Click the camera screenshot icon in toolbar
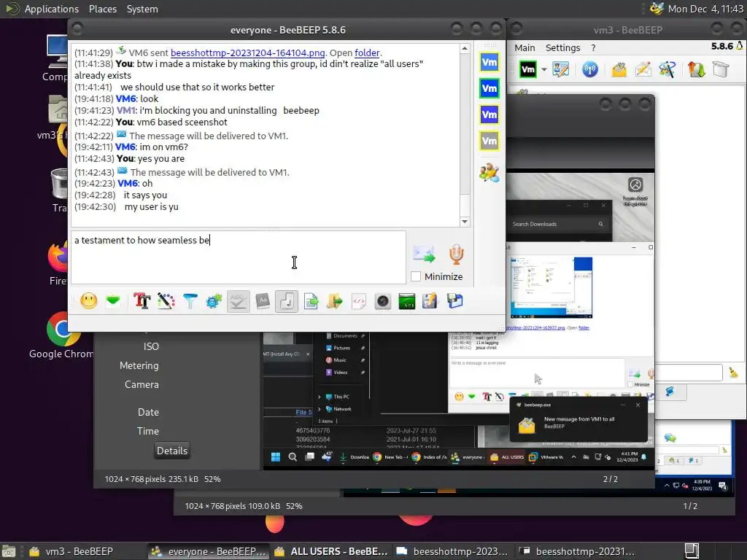747x560 pixels. click(x=382, y=301)
